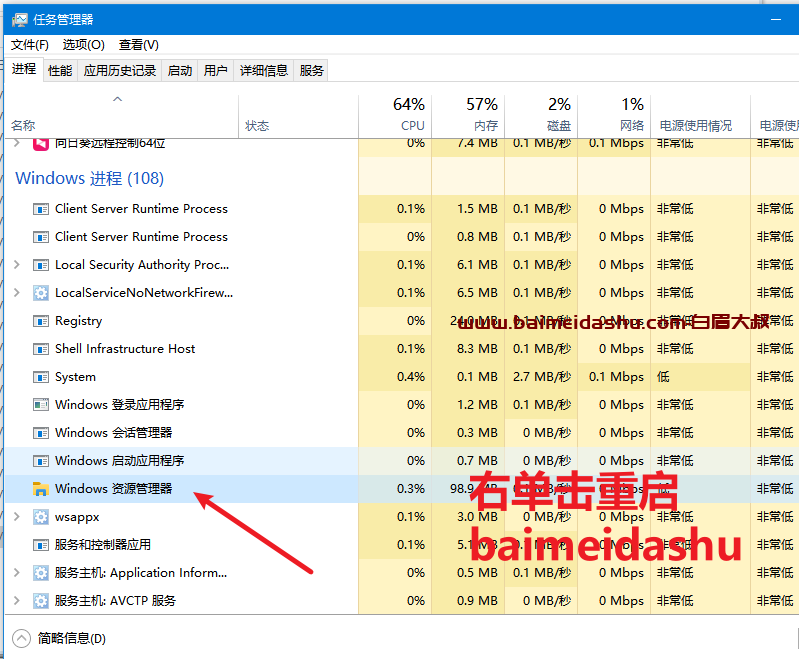Click wsappx 3.0 MB memory value
The image size is (799, 659).
pyautogui.click(x=477, y=517)
